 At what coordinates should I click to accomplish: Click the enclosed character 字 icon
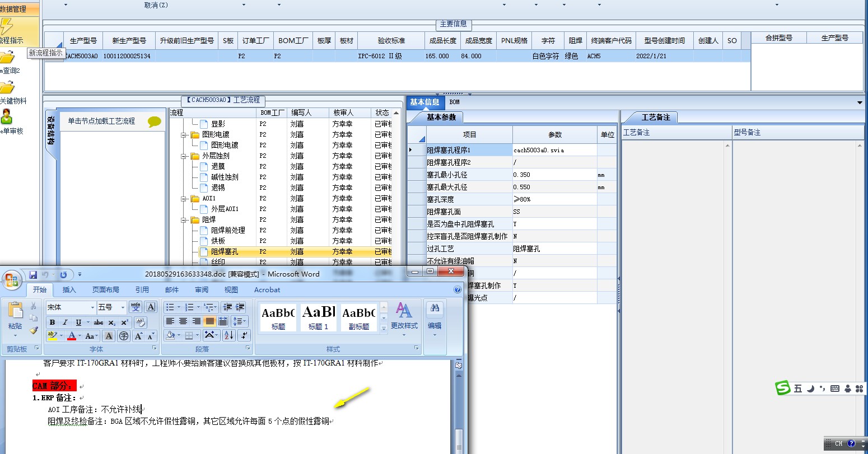click(x=123, y=336)
